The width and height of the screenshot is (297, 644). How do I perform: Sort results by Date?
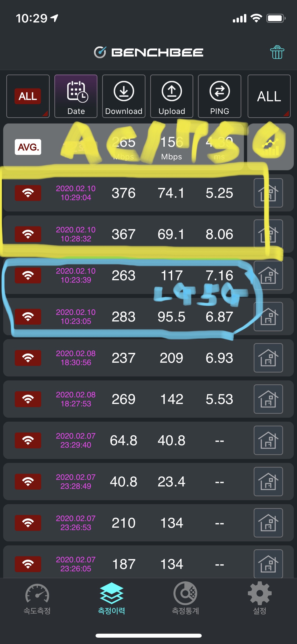(x=76, y=96)
